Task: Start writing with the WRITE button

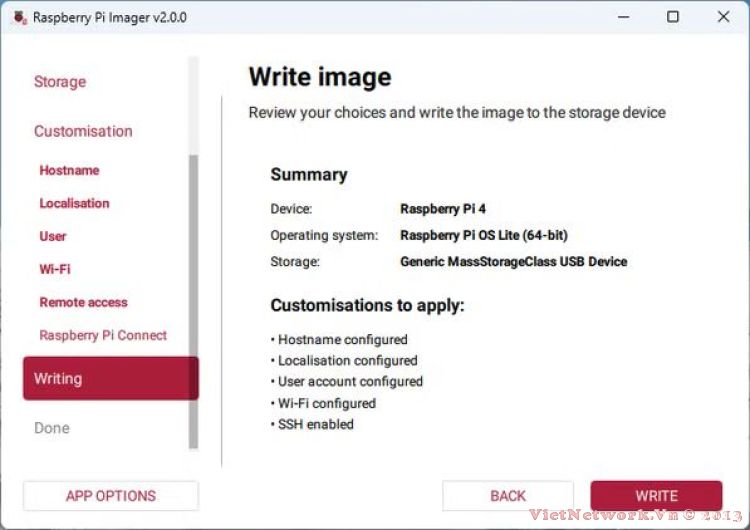Action: pos(656,496)
